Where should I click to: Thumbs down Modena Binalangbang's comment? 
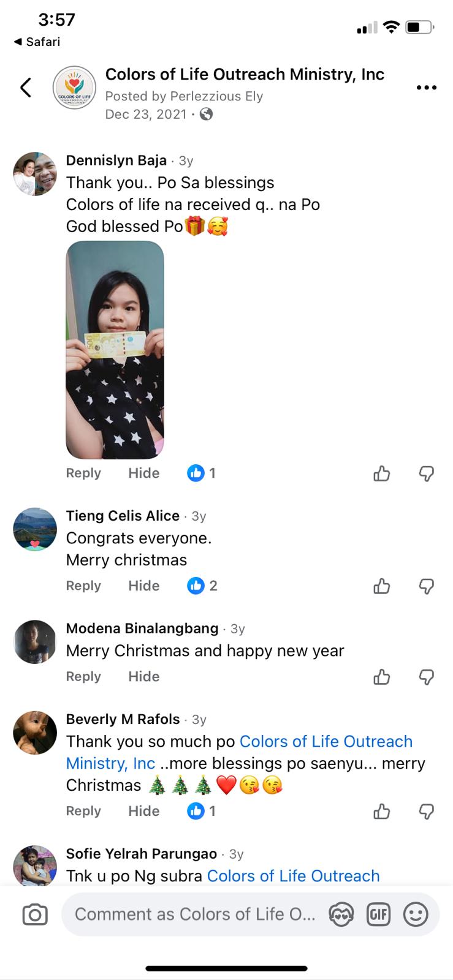tap(427, 677)
